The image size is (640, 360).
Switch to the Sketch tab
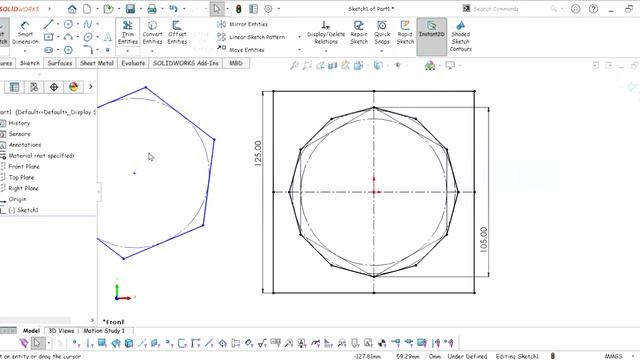pyautogui.click(x=30, y=63)
